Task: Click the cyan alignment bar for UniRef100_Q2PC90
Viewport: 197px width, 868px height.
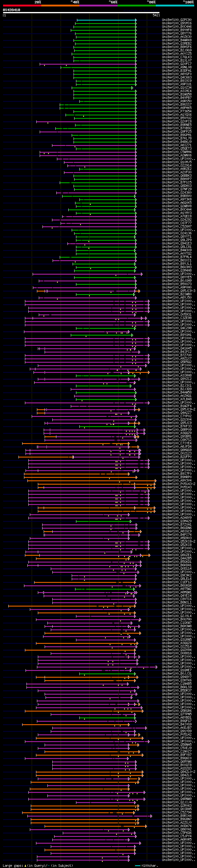Action: (x=107, y=20)
